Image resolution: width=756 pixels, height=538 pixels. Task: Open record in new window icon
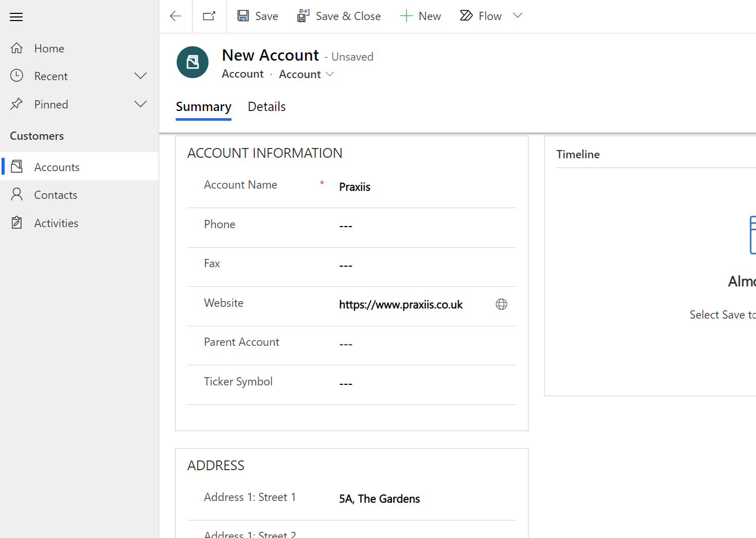[209, 16]
